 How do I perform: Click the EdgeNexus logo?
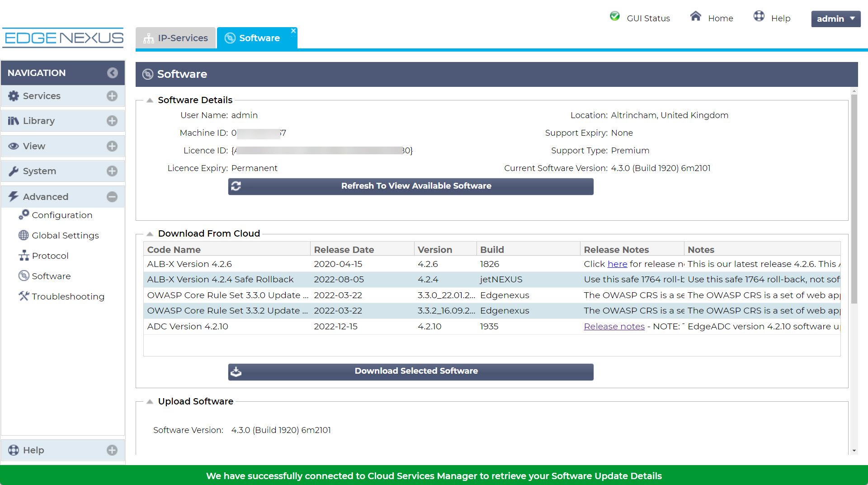coord(63,38)
